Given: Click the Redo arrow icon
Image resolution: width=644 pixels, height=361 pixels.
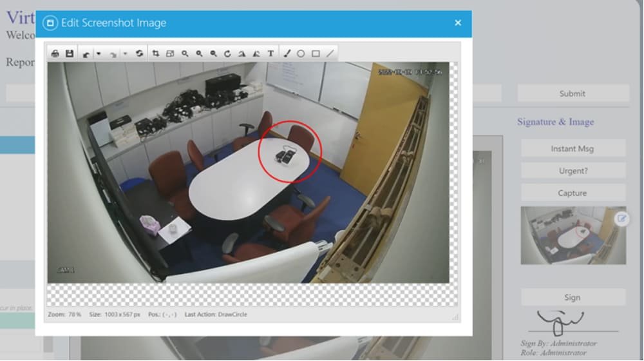Looking at the screenshot, I should tap(113, 54).
